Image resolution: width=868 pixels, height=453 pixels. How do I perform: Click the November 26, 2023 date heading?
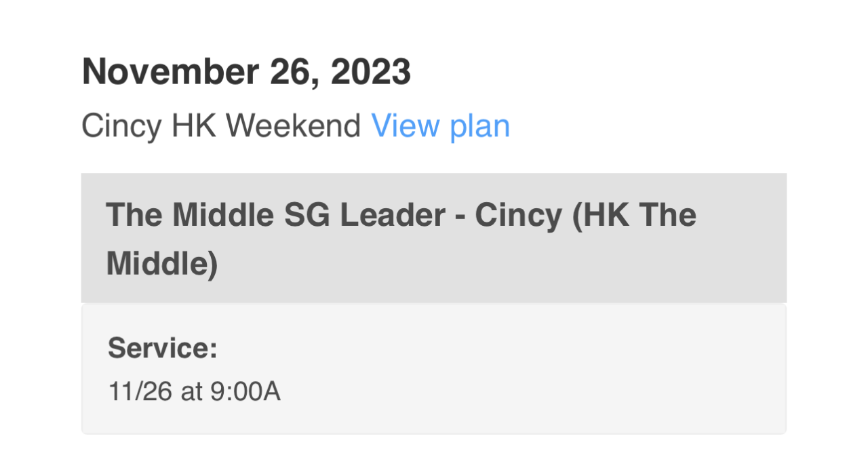pyautogui.click(x=246, y=72)
